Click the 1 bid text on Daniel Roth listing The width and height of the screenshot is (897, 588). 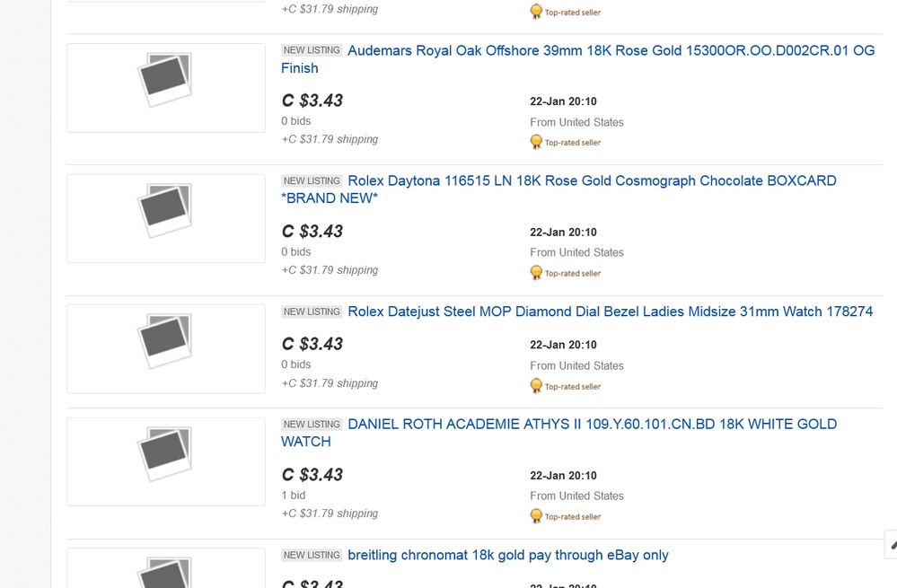pos(294,496)
